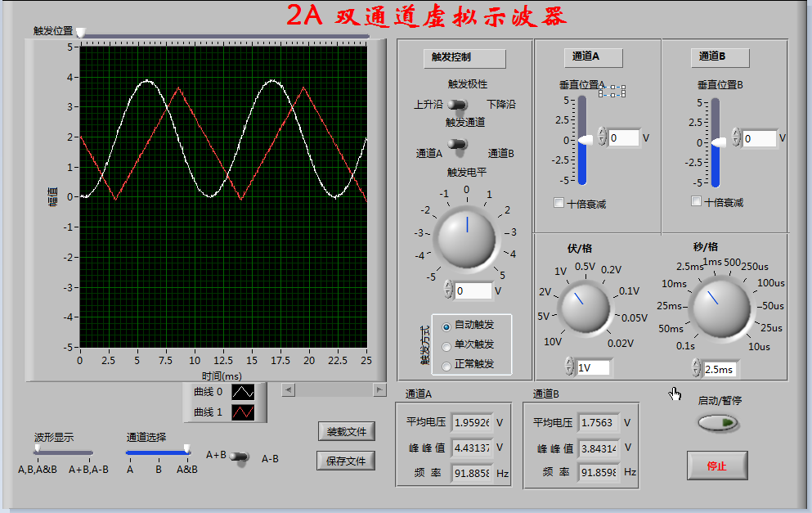812x513 pixels.
Task: Click the stepper arrows of 秒/格 value
Action: coord(697,367)
